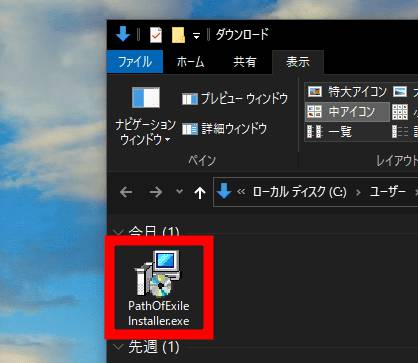The height and width of the screenshot is (363, 418).
Task: Collapse the 先週 (1) group
Action: 118,347
